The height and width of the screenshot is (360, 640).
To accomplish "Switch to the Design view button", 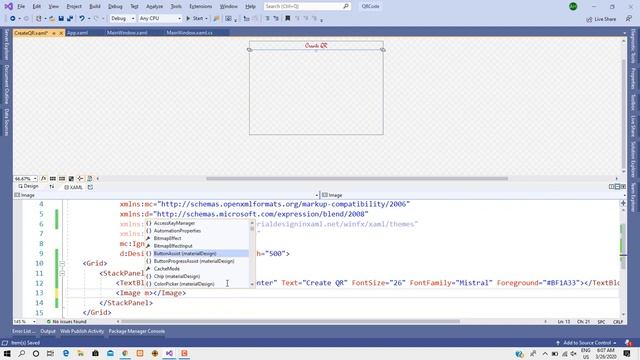I will (x=28, y=186).
